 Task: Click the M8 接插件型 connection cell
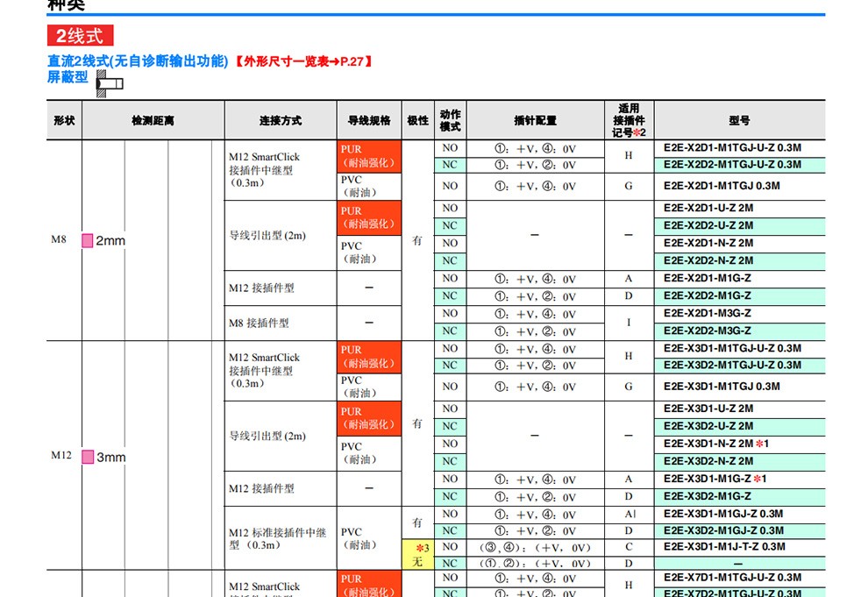(x=259, y=323)
